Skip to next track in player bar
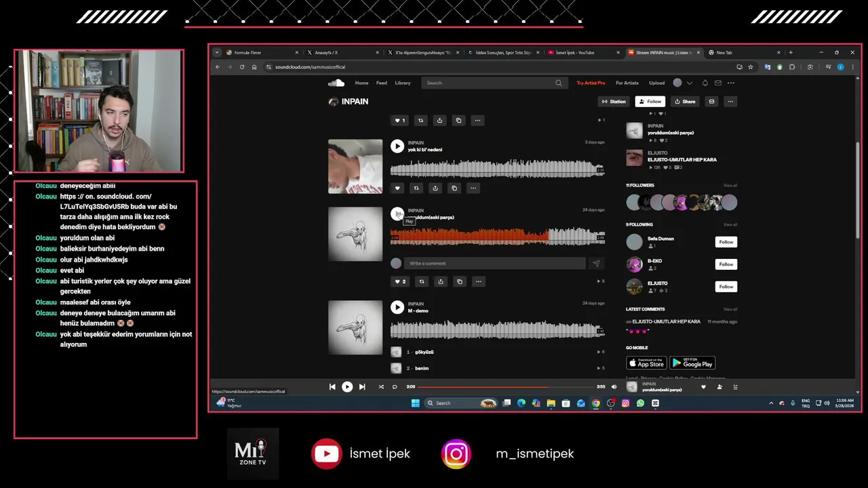The height and width of the screenshot is (488, 868). (362, 387)
